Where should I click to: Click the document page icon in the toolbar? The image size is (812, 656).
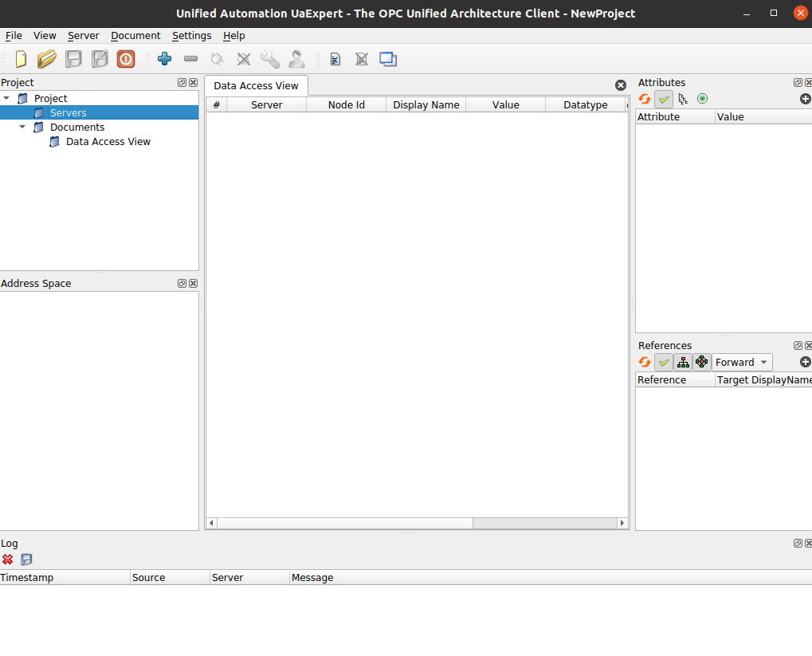[x=335, y=59]
